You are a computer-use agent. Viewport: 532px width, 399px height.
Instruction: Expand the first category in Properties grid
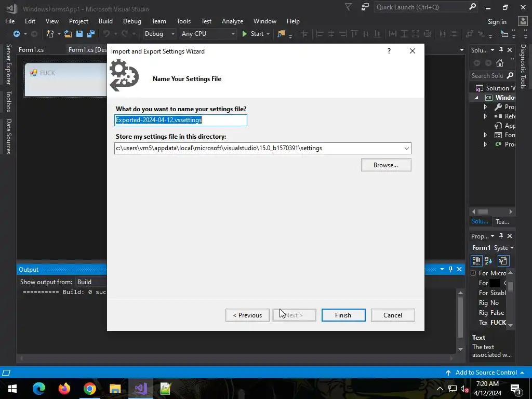click(x=473, y=273)
